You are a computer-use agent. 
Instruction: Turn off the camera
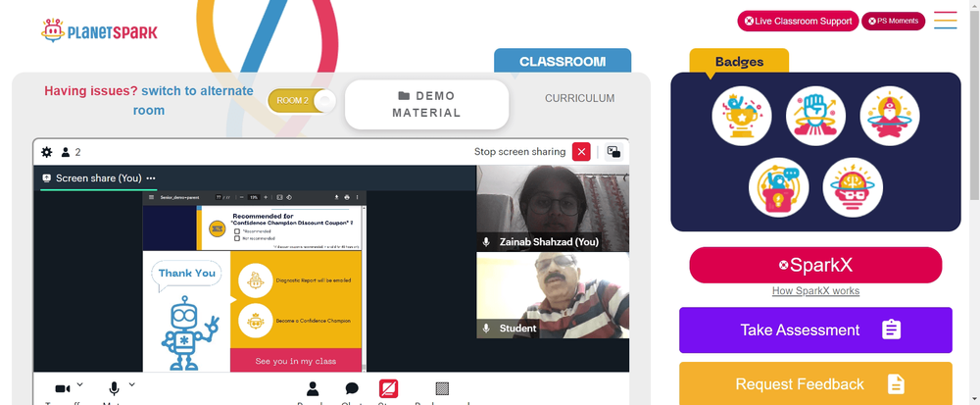pos(63,388)
